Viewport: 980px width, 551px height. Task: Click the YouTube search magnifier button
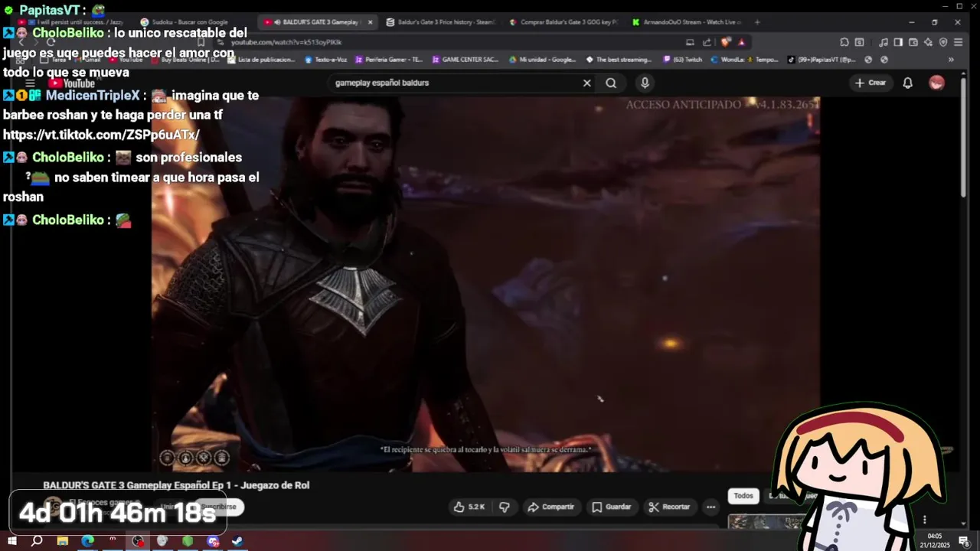(x=611, y=83)
